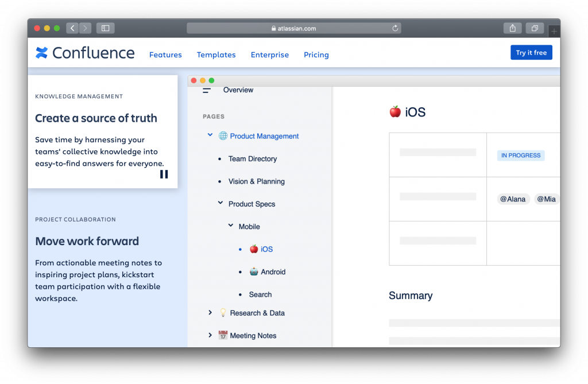Select Team Directory page
Screen dimensions: 588x384
coord(253,158)
